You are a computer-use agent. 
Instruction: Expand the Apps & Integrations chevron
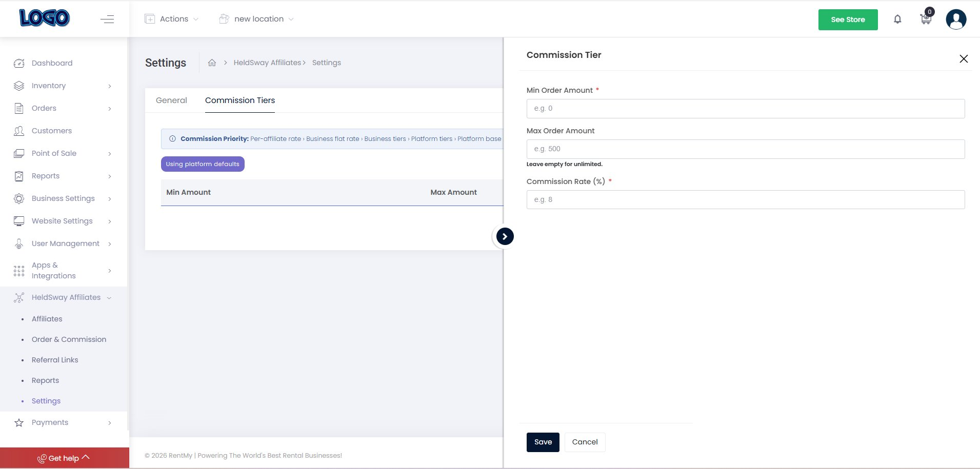tap(110, 271)
